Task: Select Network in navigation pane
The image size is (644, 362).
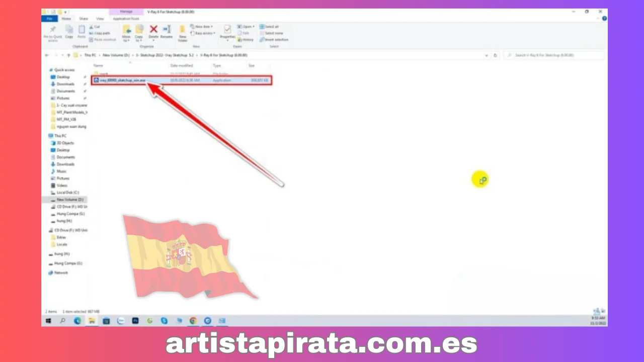Action: 58,273
